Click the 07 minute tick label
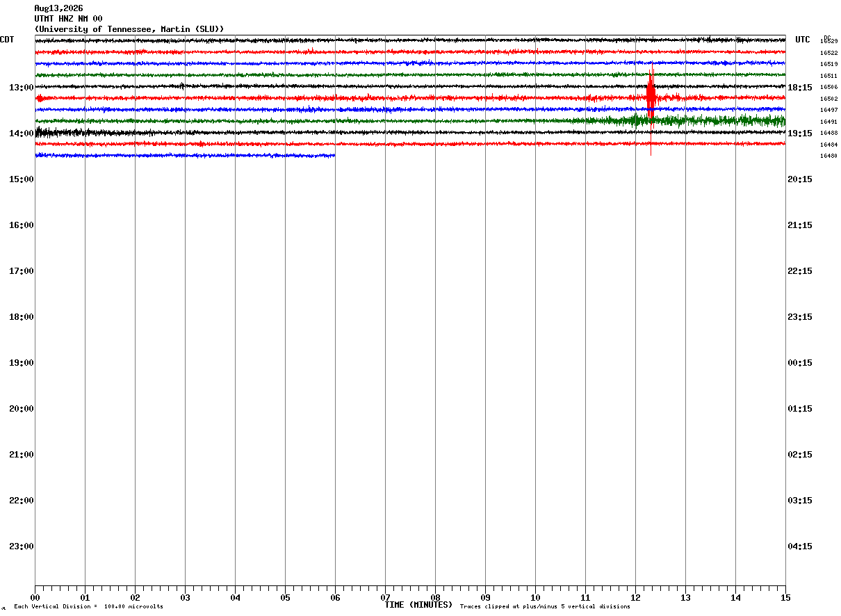 (x=385, y=597)
